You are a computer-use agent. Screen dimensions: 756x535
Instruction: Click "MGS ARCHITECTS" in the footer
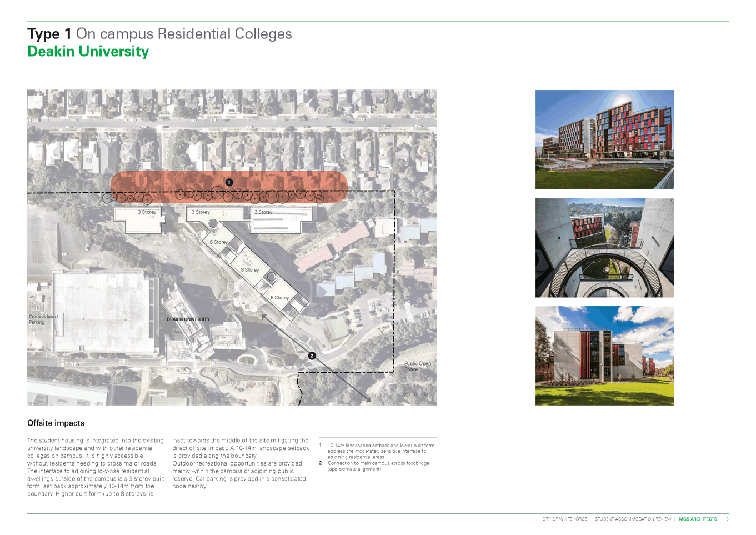coord(698,519)
